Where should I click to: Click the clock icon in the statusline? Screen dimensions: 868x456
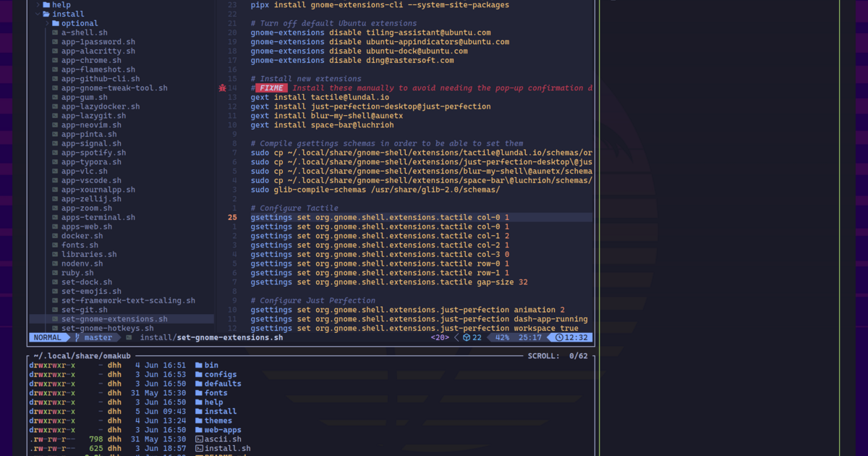click(558, 337)
